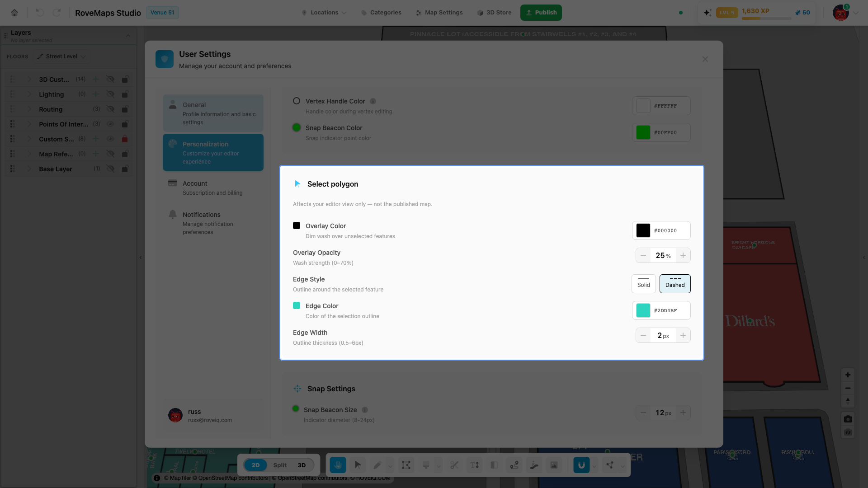
Task: Unlock the red Custom S layer lock
Action: point(125,139)
